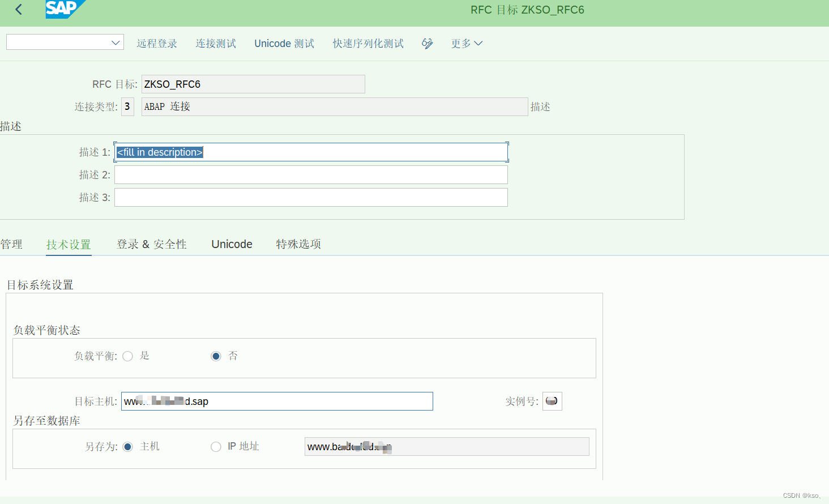Expand the 更多 menu
The height and width of the screenshot is (504, 829).
coord(467,44)
